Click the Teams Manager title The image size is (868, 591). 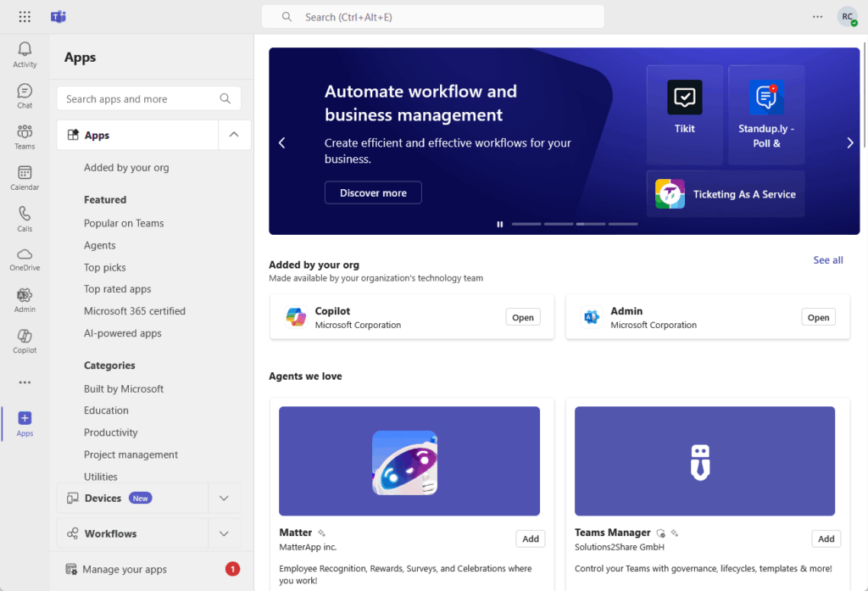[612, 532]
